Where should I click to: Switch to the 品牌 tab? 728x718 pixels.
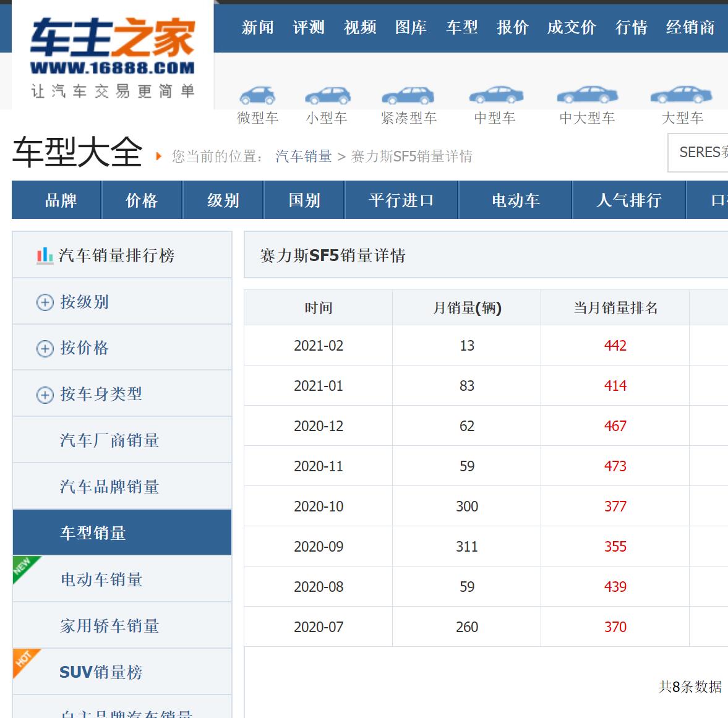pos(57,200)
